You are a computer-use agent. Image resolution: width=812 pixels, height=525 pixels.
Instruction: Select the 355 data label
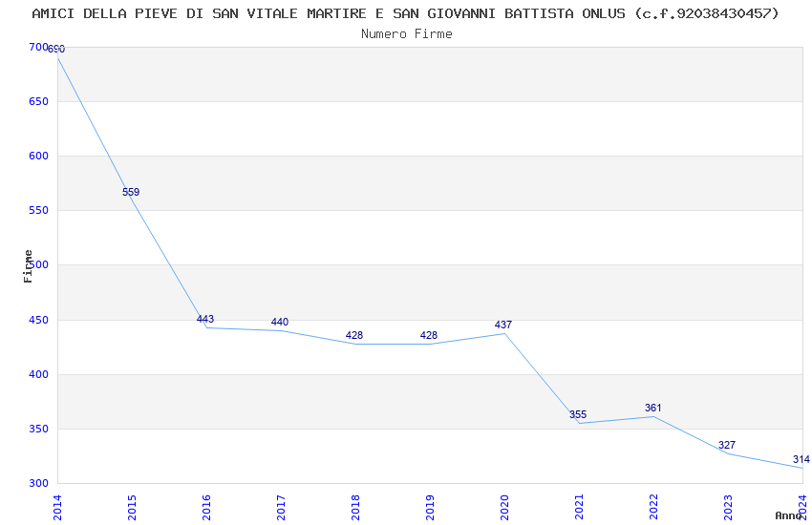pyautogui.click(x=578, y=414)
